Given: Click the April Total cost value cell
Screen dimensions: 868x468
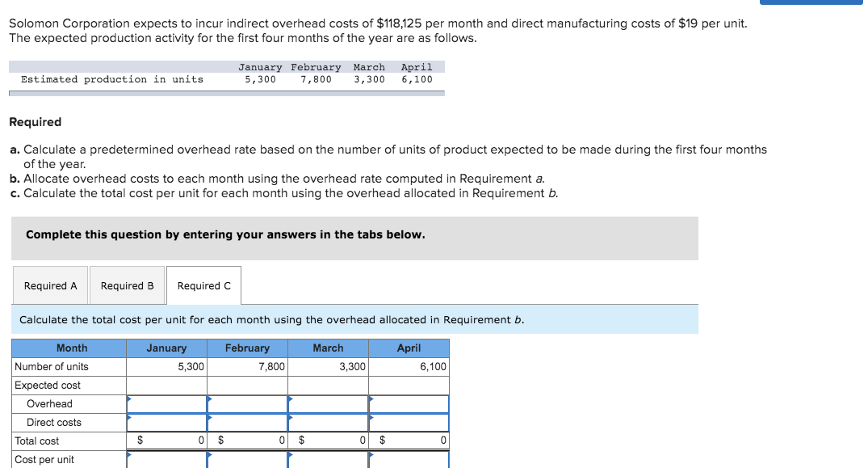Looking at the screenshot, I should pyautogui.click(x=409, y=441).
